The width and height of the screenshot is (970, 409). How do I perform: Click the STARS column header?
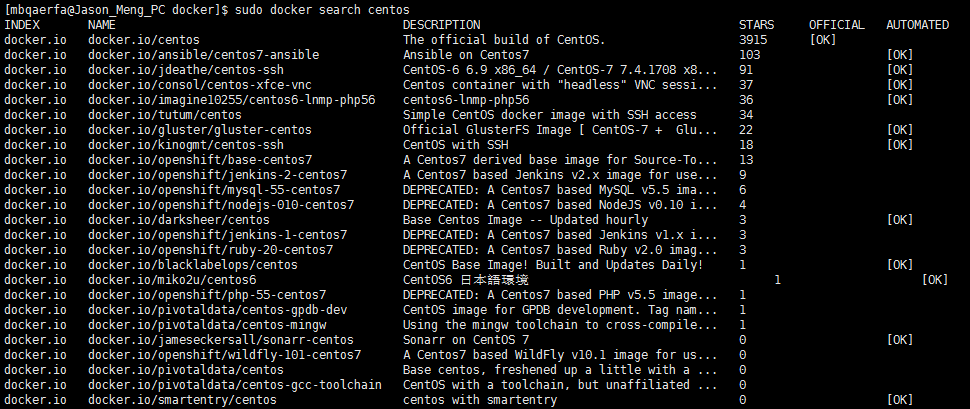pyautogui.click(x=756, y=25)
